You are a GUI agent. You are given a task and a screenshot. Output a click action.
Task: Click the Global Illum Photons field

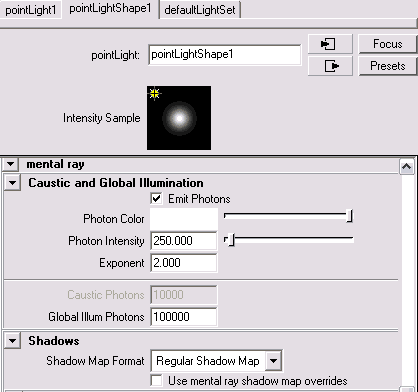point(184,316)
